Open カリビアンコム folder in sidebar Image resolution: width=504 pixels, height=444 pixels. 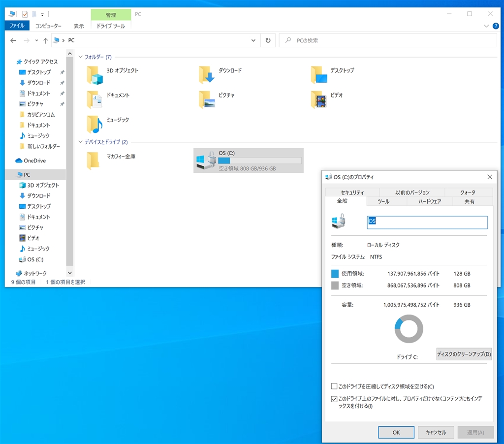pos(37,115)
